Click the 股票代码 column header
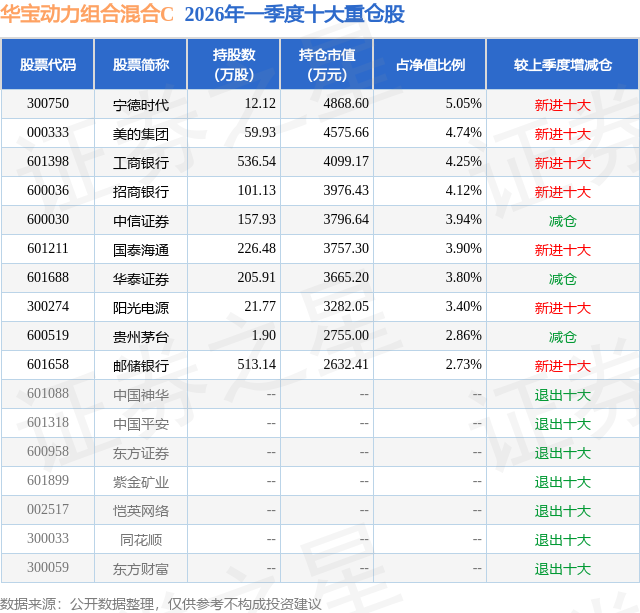Screen dimensions: 640x613 tap(48, 64)
